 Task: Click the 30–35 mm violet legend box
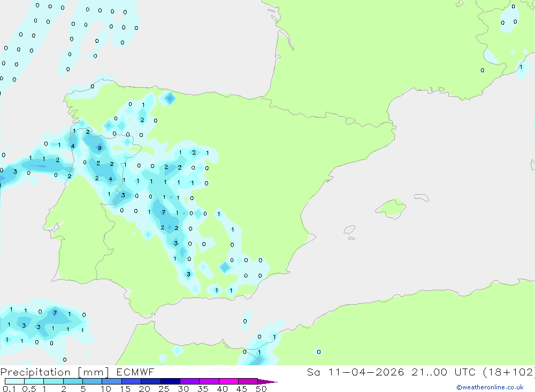tap(190, 381)
